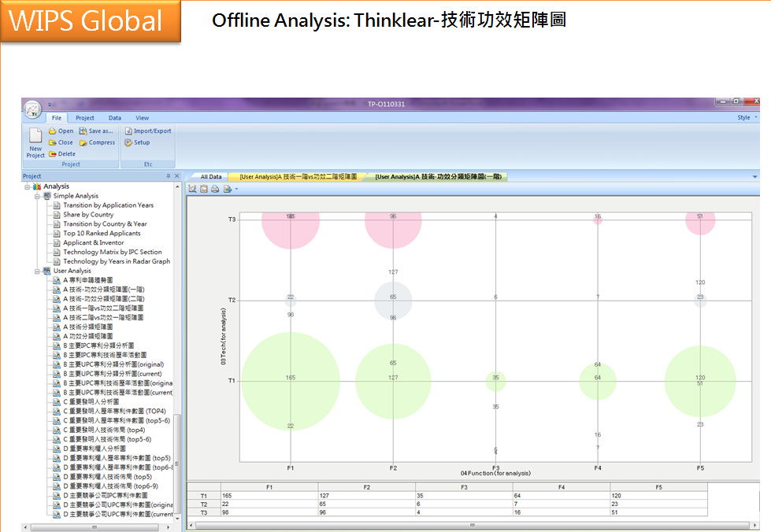Switch to the All Data tab
The width and height of the screenshot is (771, 532).
[211, 177]
